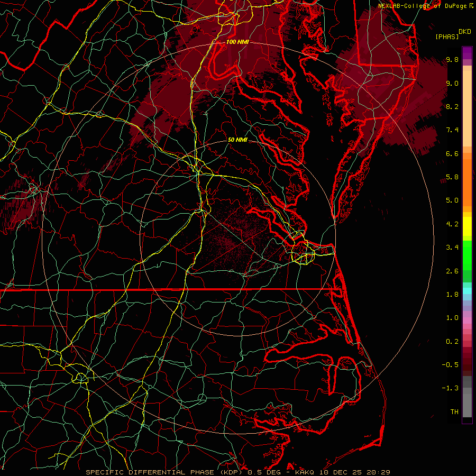Click the 10 DEC 25 date text
The height and width of the screenshot is (476, 476).
(341, 472)
